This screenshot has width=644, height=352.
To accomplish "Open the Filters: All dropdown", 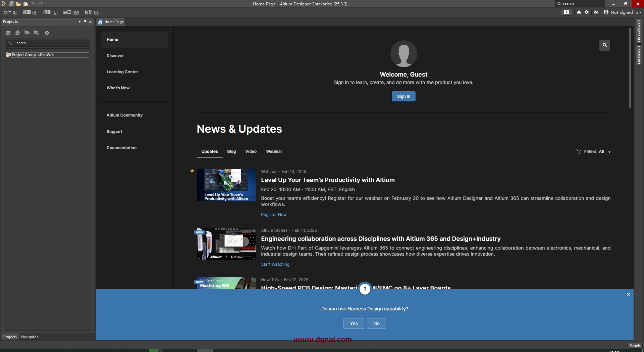I will [594, 151].
